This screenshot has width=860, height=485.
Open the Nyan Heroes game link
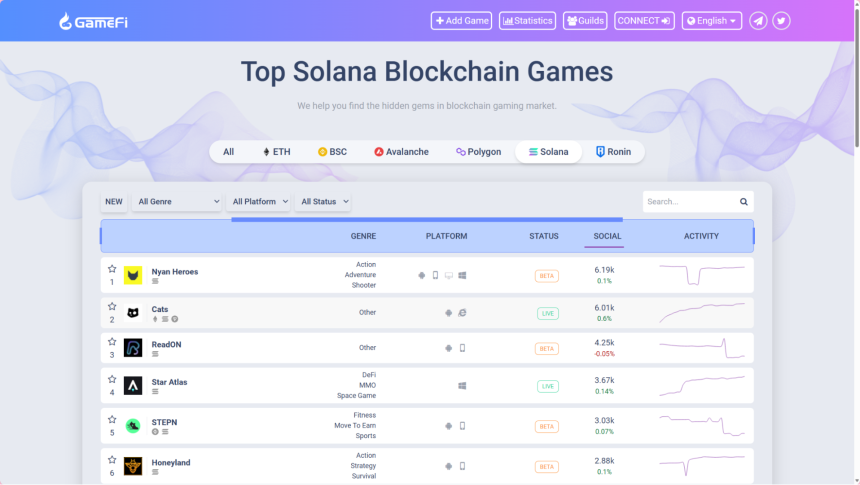click(174, 272)
